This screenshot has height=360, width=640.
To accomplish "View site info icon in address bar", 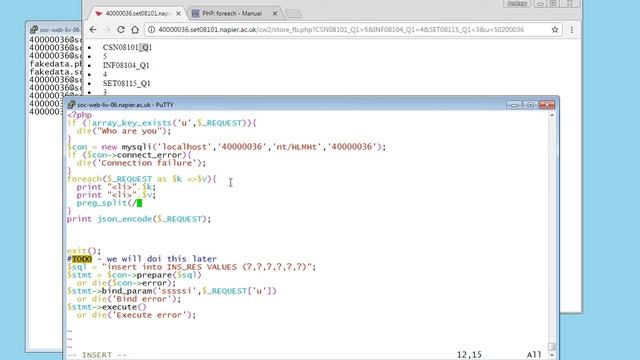I will (x=151, y=29).
